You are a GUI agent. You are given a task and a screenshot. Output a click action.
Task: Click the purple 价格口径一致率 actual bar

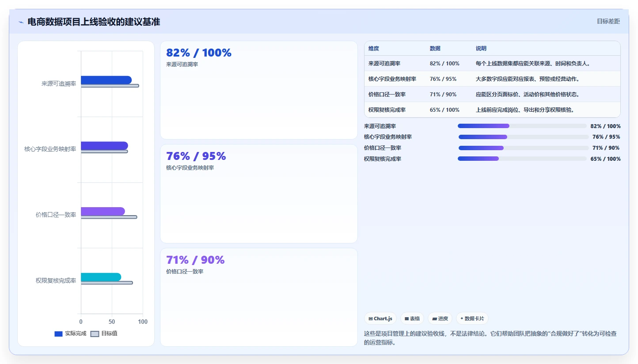coord(103,211)
